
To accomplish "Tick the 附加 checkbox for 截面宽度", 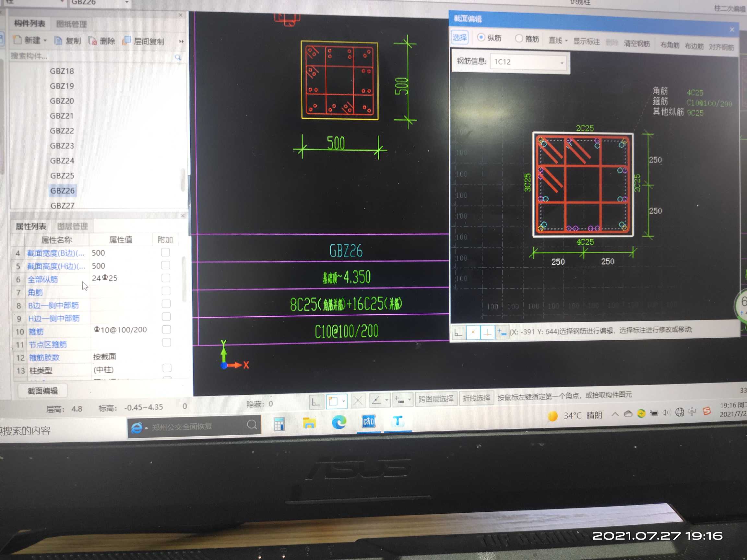I will (x=165, y=252).
